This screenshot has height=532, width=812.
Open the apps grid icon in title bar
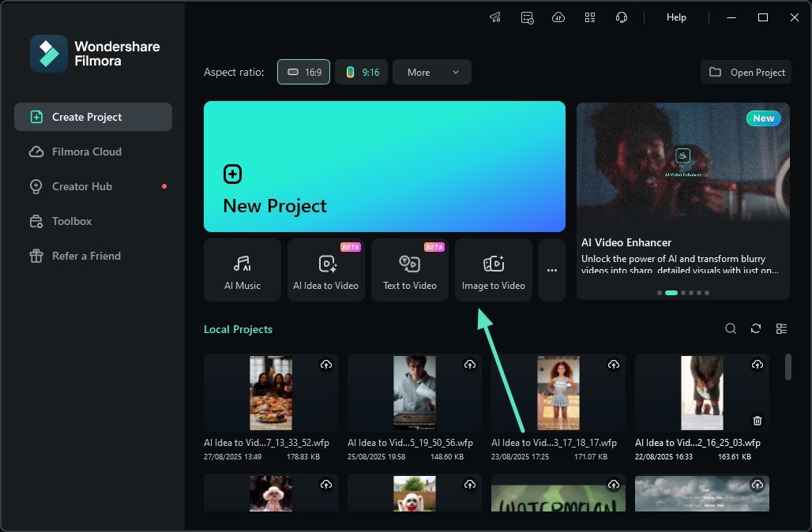coord(590,17)
